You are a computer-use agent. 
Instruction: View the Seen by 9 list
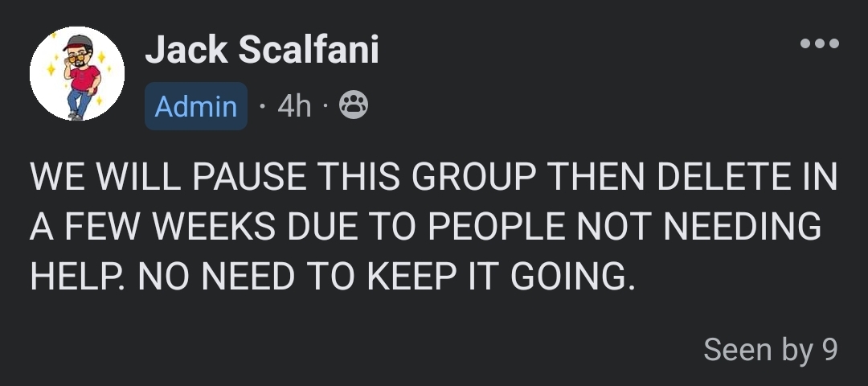771,350
